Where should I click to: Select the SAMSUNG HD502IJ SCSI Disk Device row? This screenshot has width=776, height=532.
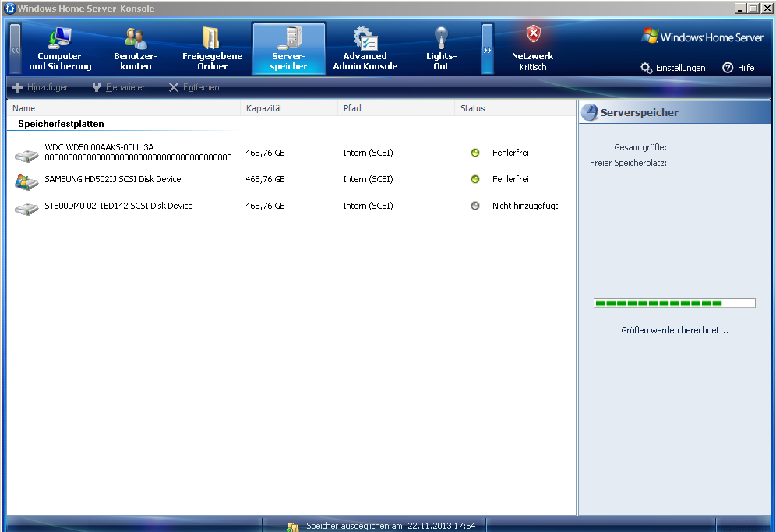click(291, 179)
